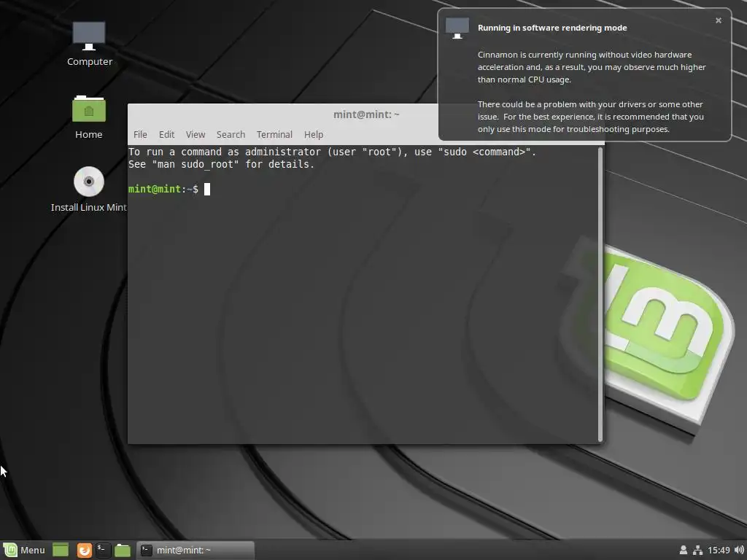The width and height of the screenshot is (747, 560).
Task: Open the terminal View menu
Action: point(196,135)
